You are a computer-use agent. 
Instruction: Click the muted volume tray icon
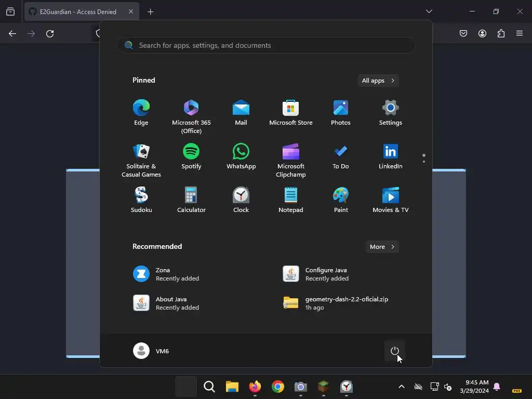pyautogui.click(x=448, y=387)
